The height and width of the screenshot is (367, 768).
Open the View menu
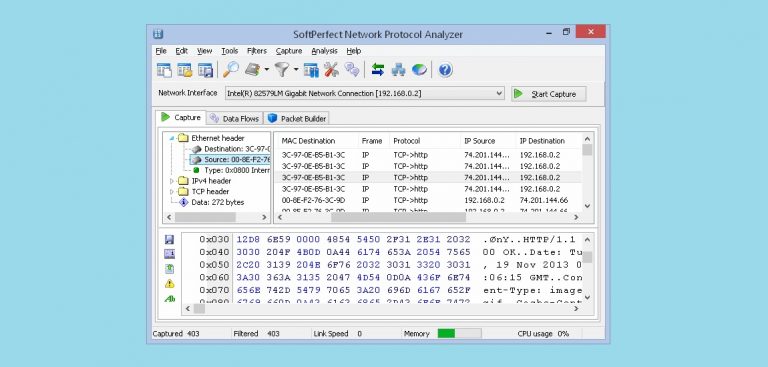coord(205,51)
